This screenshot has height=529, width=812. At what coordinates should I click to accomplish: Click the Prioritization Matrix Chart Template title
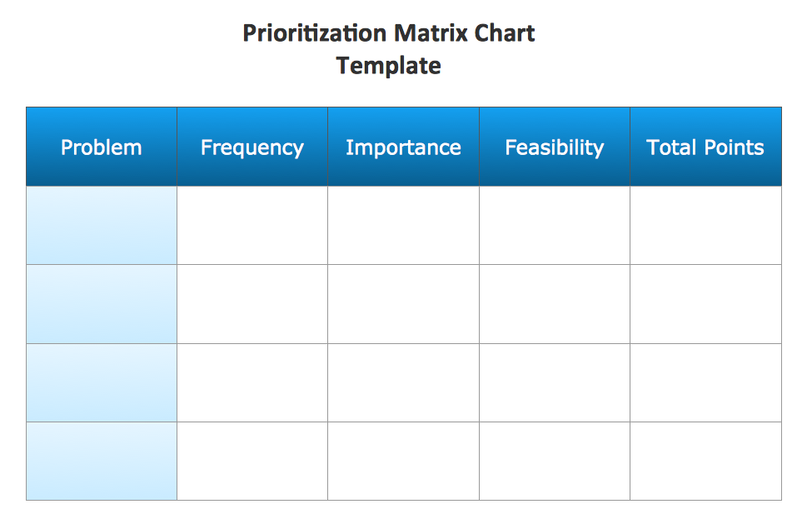(388, 48)
